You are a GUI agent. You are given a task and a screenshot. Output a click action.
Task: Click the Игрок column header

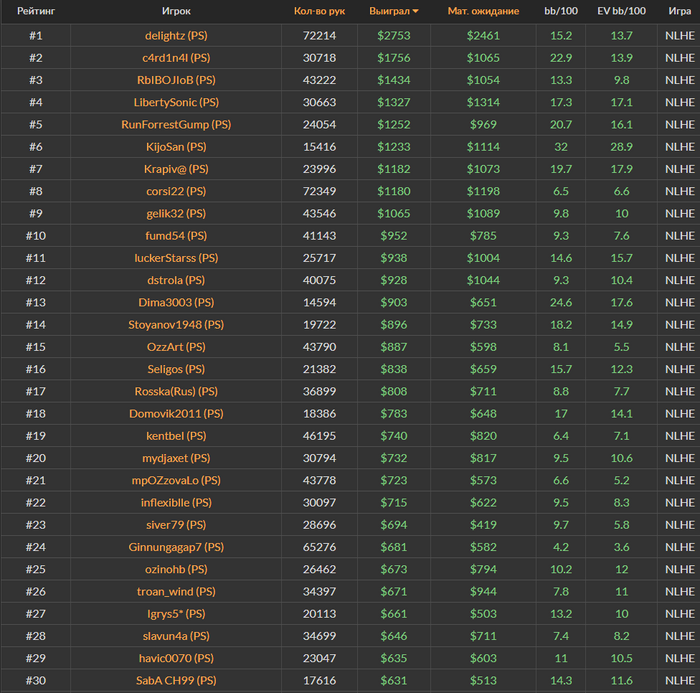click(176, 11)
